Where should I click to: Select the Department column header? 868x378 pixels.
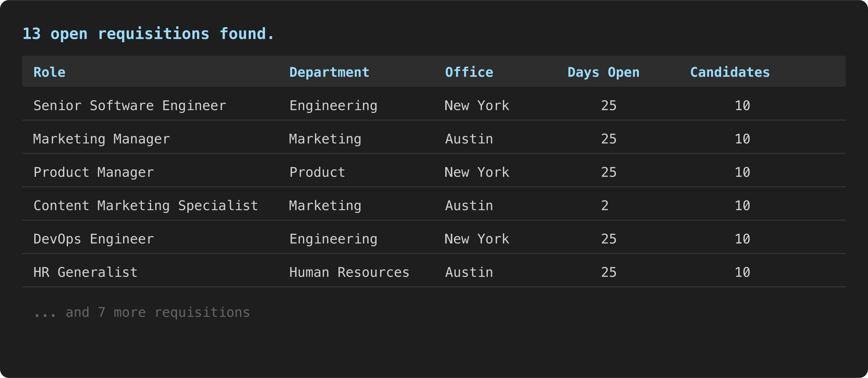click(x=329, y=72)
